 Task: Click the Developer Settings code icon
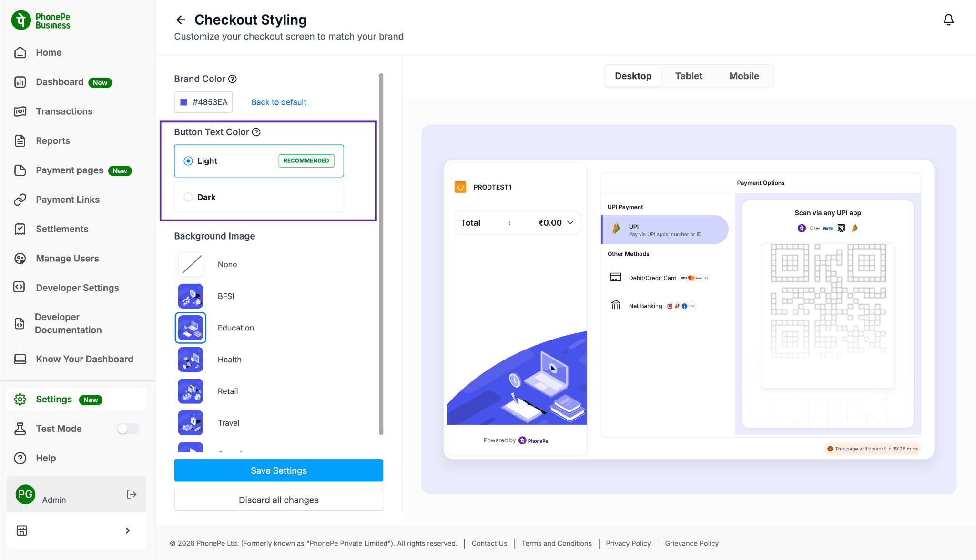point(19,287)
